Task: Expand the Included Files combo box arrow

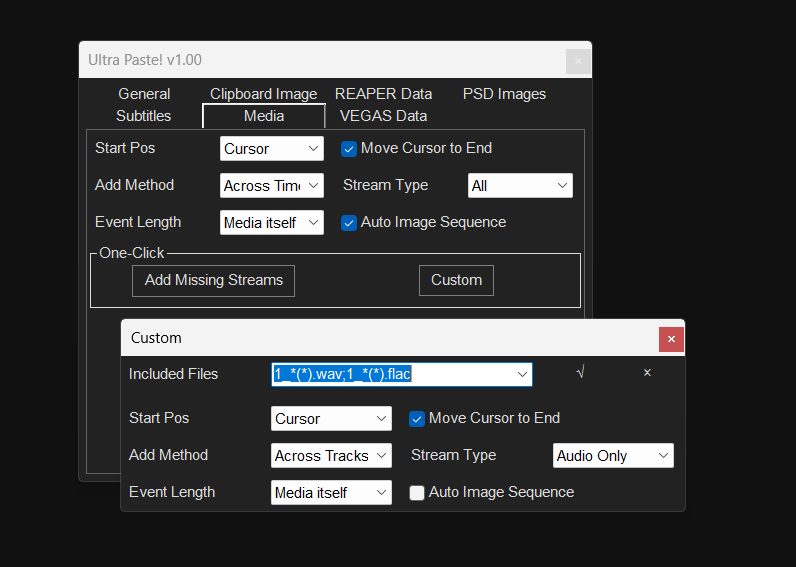Action: pos(522,374)
